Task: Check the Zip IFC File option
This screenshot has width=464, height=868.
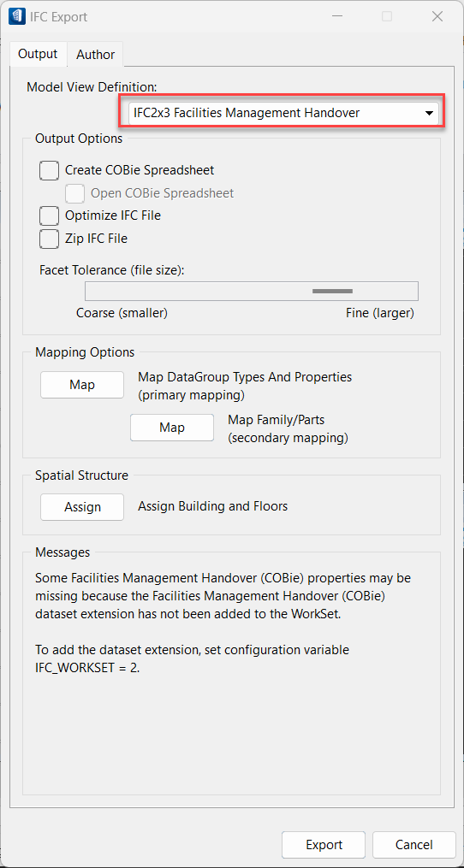Action: (50, 239)
